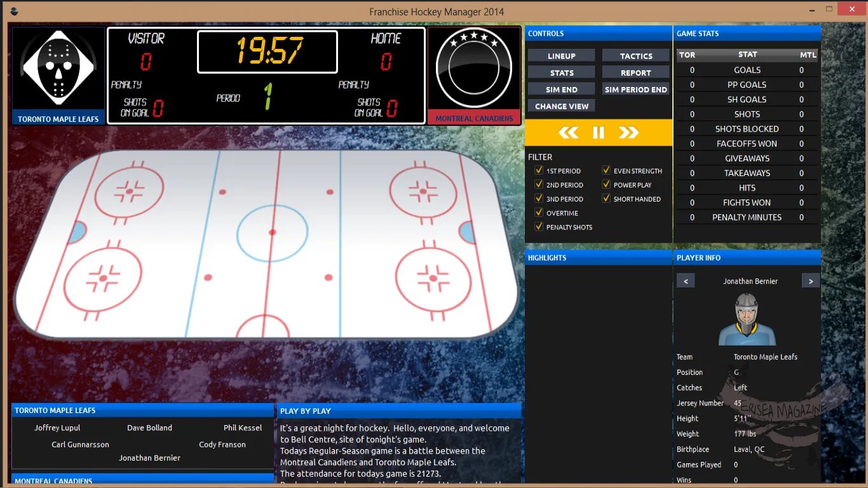Screen dimensions: 868x488
Task: Show previous player in Player Info
Action: (685, 281)
